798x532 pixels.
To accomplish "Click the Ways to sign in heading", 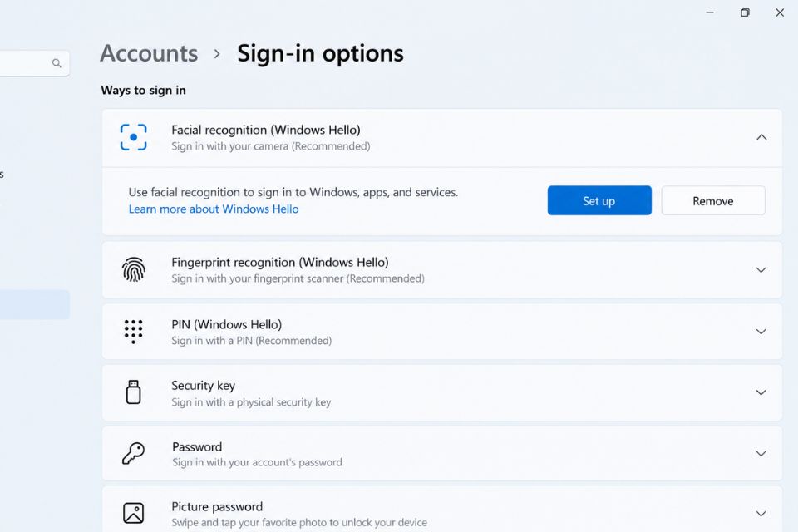I will pos(144,90).
